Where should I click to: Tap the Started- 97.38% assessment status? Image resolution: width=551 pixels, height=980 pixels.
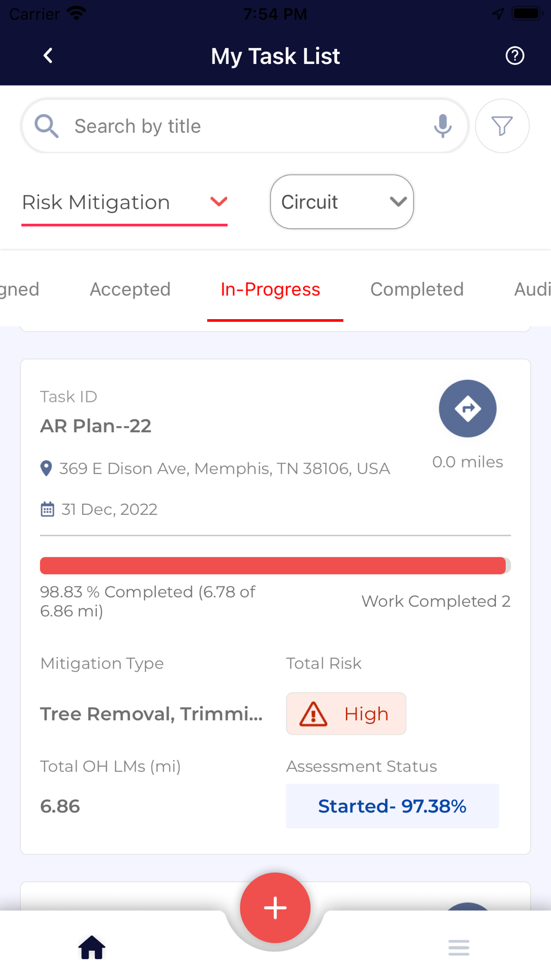[392, 806]
